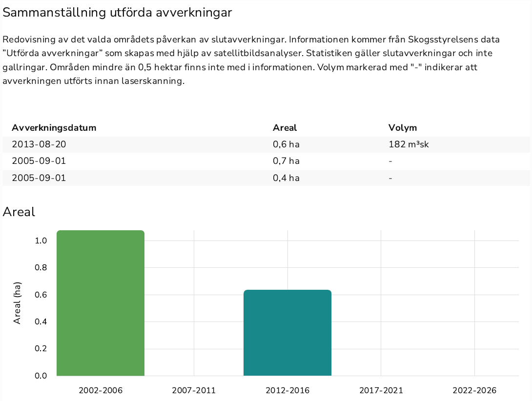Click the "0.8" y-axis tick label
This screenshot has height=401, width=532.
pos(41,267)
